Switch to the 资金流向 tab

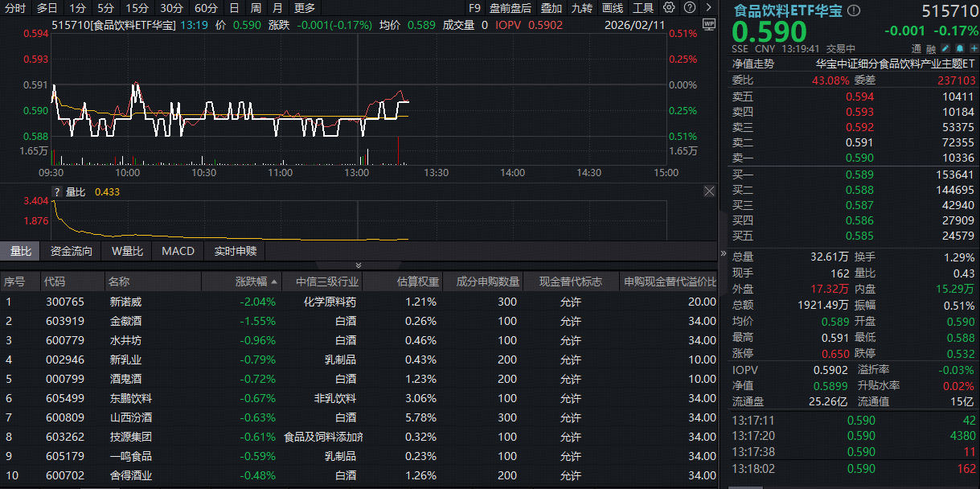coord(72,251)
